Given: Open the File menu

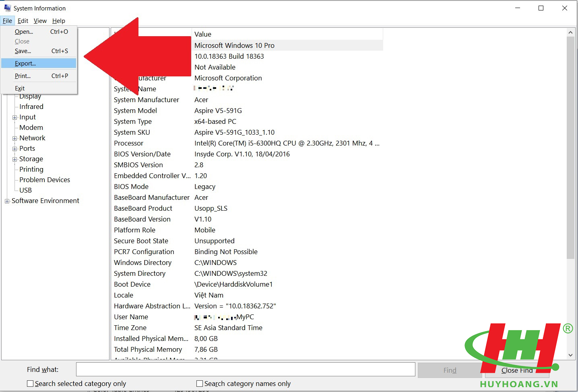Looking at the screenshot, I should [x=7, y=21].
